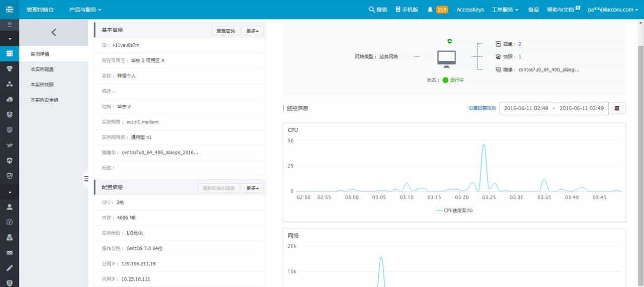Open the 产品与服务 dropdown

85,10
